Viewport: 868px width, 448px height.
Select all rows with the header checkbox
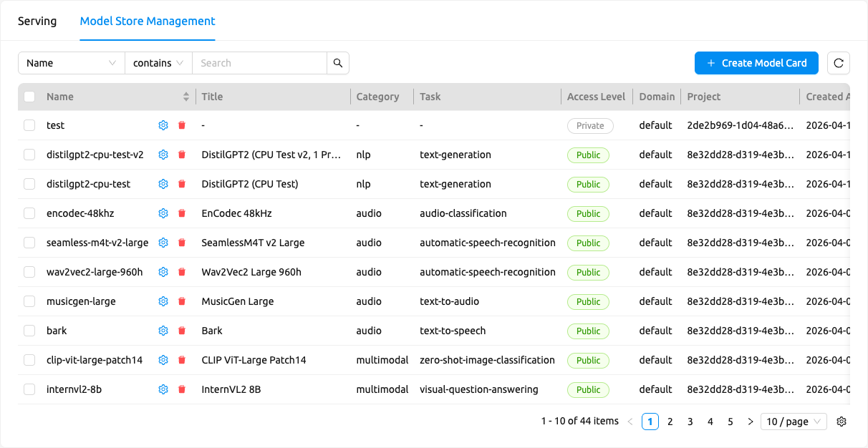click(29, 97)
